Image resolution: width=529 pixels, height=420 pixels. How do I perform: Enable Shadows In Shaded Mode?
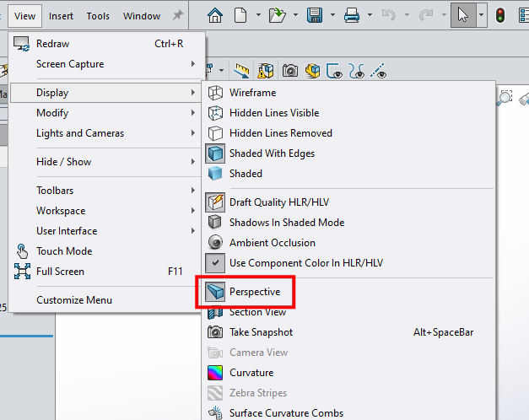point(287,223)
